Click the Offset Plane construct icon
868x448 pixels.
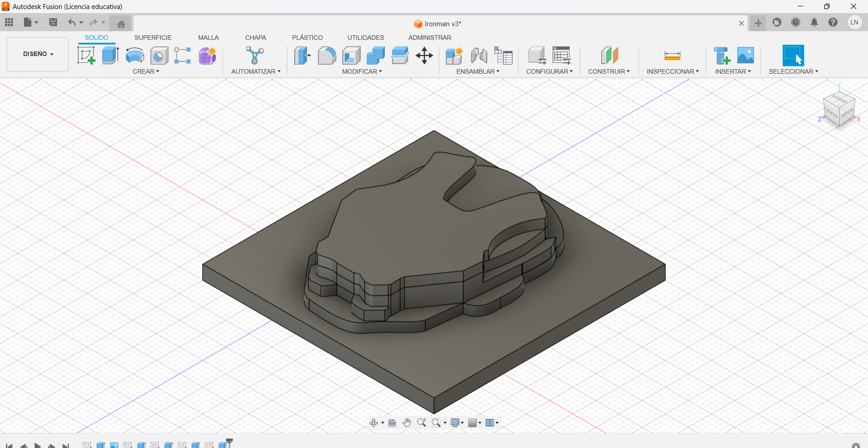pos(609,56)
